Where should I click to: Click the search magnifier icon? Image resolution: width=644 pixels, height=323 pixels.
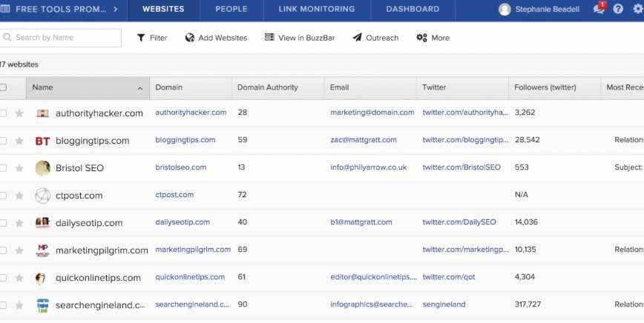click(7, 37)
